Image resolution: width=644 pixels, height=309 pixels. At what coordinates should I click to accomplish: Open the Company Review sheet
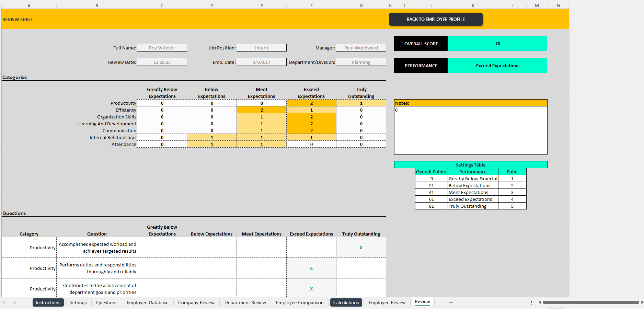pos(196,302)
